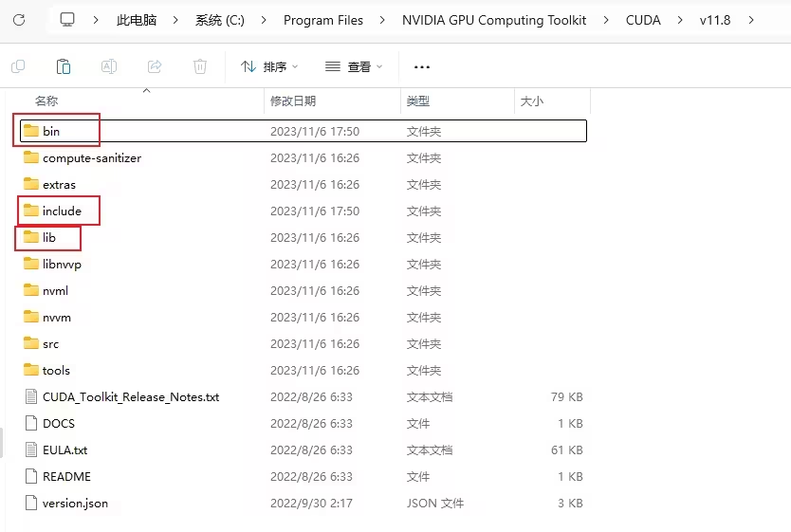The width and height of the screenshot is (791, 532).
Task: Expand chevron after CUDA in breadcrumb
Action: pos(680,20)
